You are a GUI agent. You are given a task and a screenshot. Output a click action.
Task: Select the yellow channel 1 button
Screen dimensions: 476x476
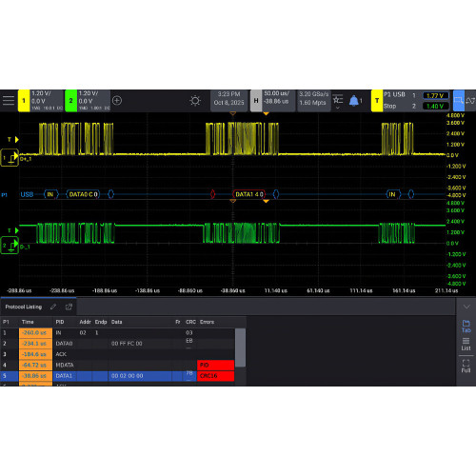click(24, 101)
